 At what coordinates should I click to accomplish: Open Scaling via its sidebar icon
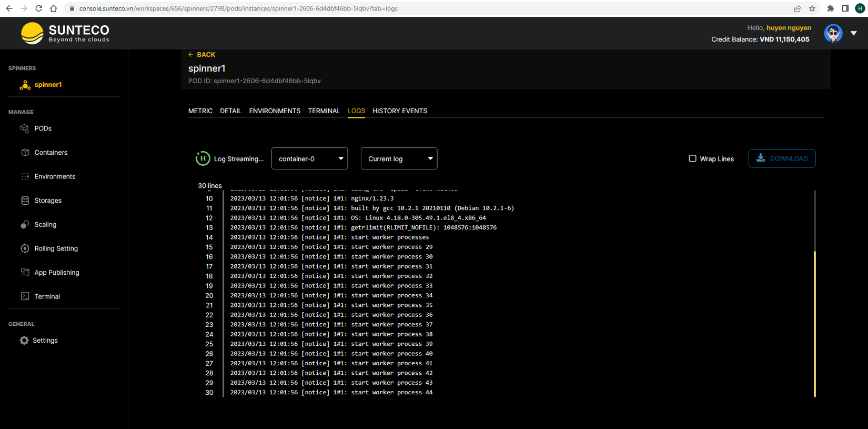pyautogui.click(x=25, y=224)
